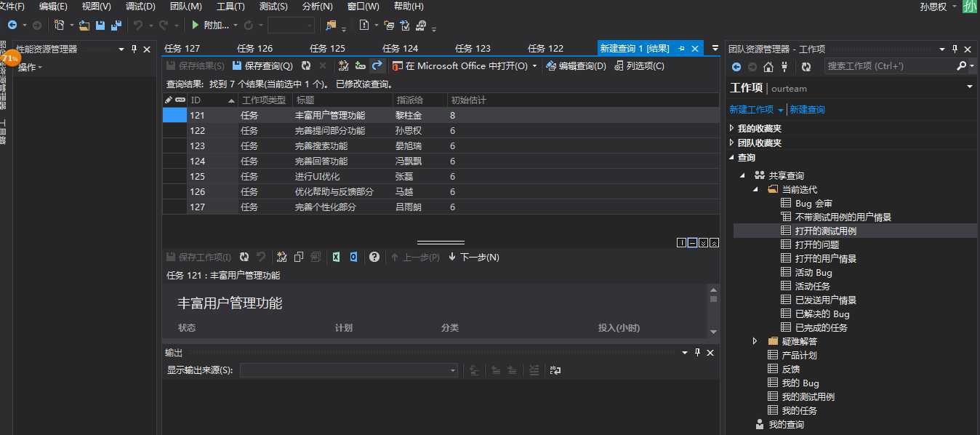
Task: Sort by the ID column header
Action: (212, 100)
